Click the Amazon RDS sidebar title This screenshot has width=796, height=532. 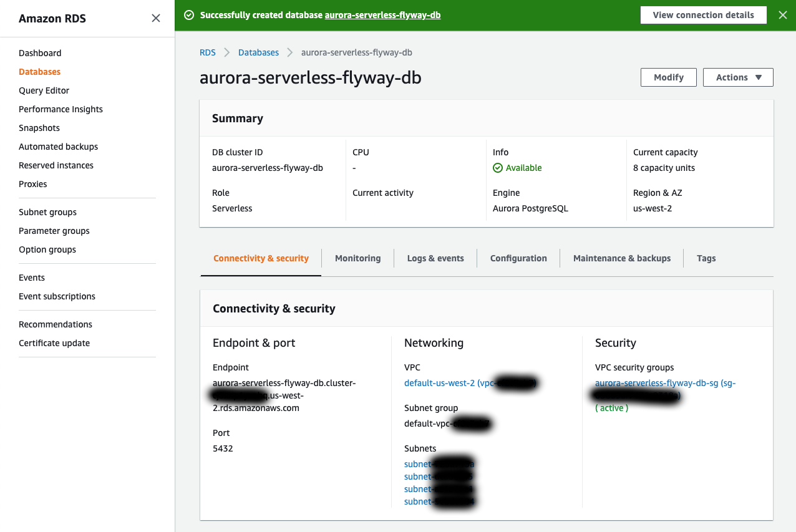52,18
